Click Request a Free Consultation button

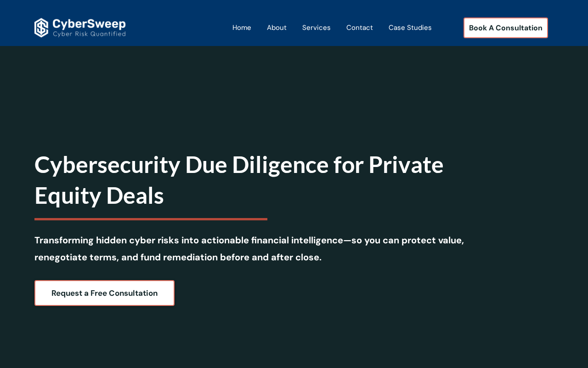(104, 293)
